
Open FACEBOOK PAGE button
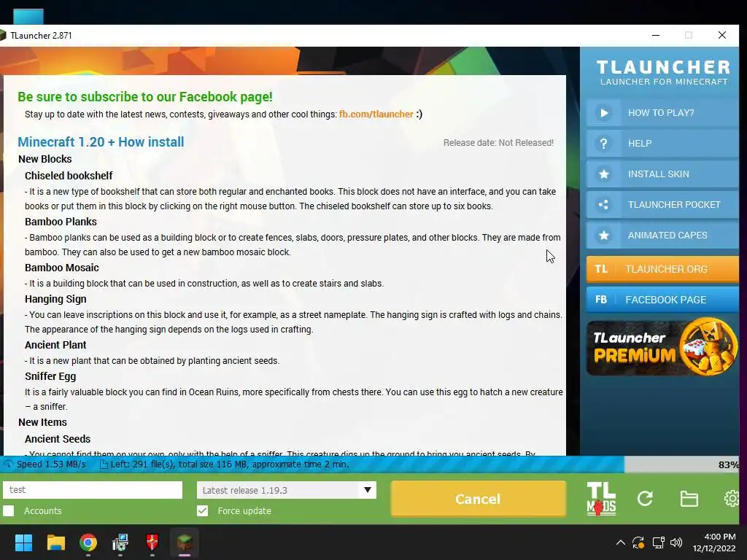pos(662,300)
